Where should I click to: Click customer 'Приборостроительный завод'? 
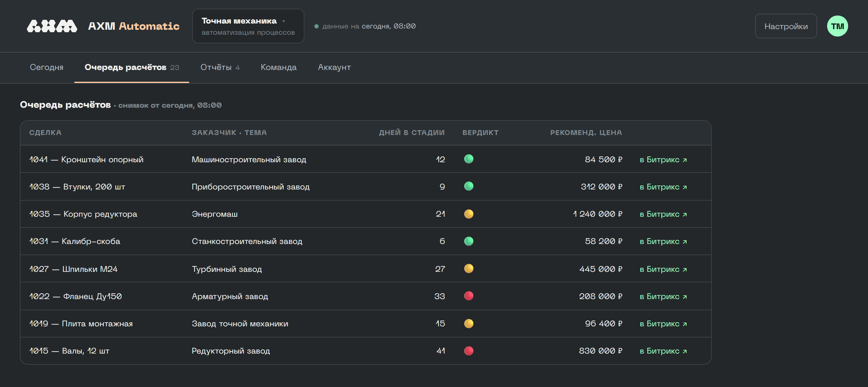[x=250, y=187]
